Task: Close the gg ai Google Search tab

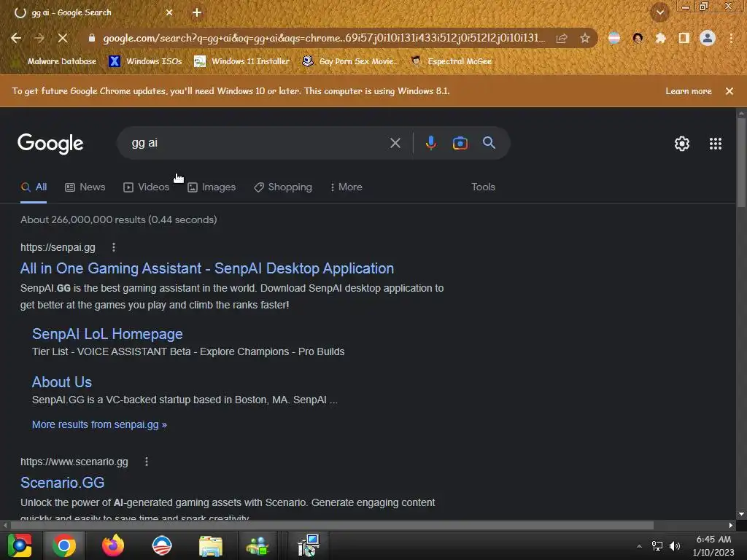Action: click(x=169, y=12)
